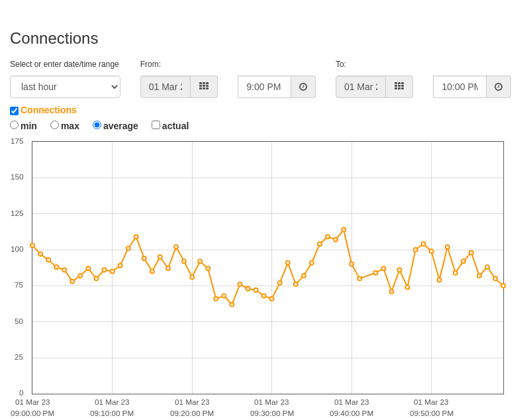
Task: Click the To date field showing 01 Mar
Action: [361, 87]
